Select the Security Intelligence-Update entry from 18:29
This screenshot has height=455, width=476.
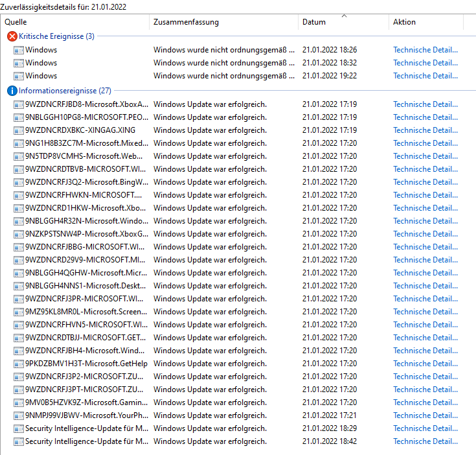(87, 428)
